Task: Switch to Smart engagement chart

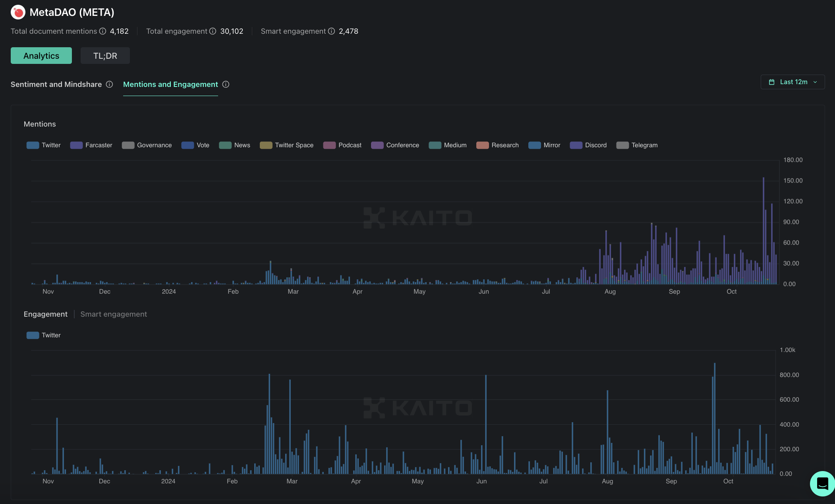Action: [114, 314]
